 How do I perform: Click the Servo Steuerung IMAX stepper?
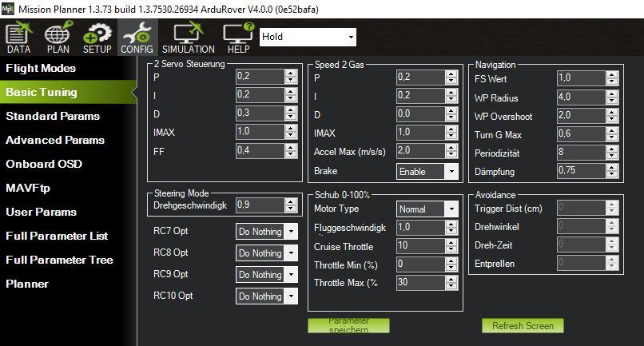pyautogui.click(x=291, y=132)
